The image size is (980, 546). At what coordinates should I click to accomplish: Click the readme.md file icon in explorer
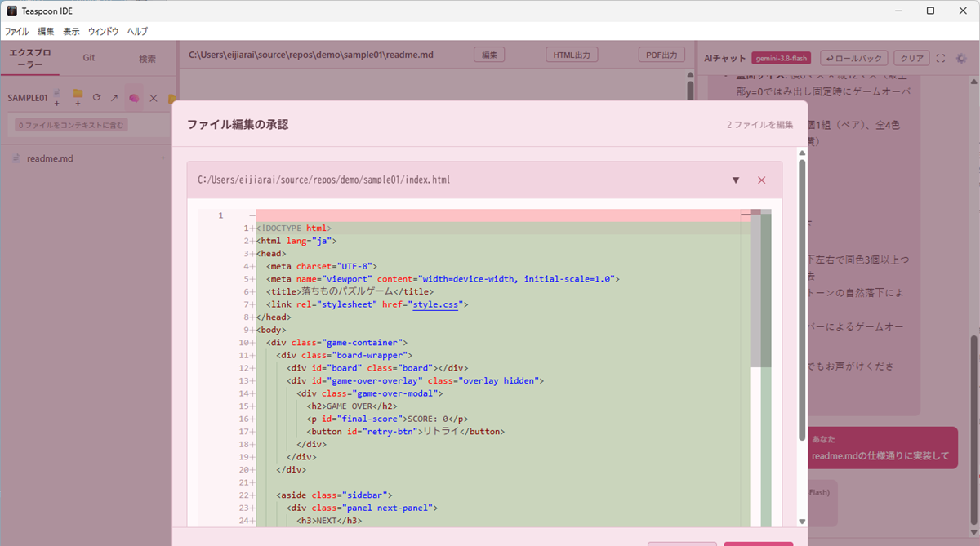point(16,158)
